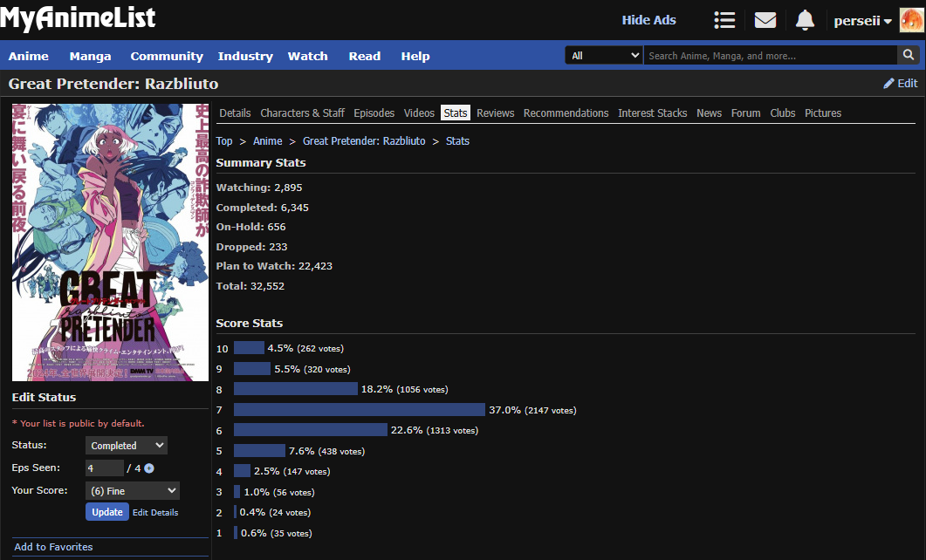926x560 pixels.
Task: Switch to the Clubs tab
Action: (x=783, y=113)
